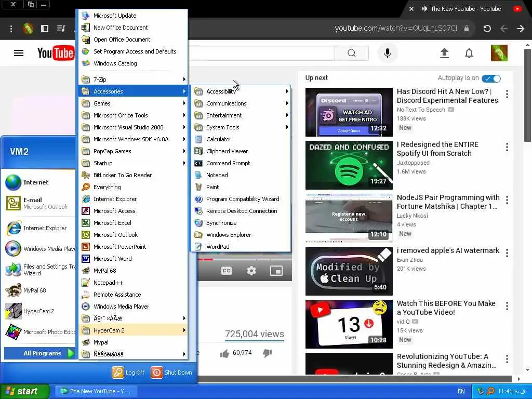
Task: Click the Log Off button
Action: point(129,373)
